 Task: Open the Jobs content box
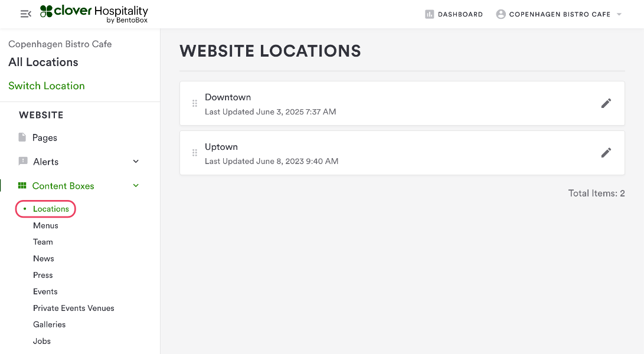[x=42, y=341]
